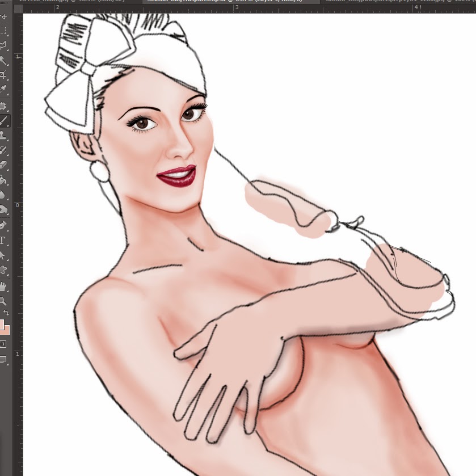This screenshot has height=476, width=476.
Task: Toggle Quick Mask mode
Action: click(x=4, y=344)
